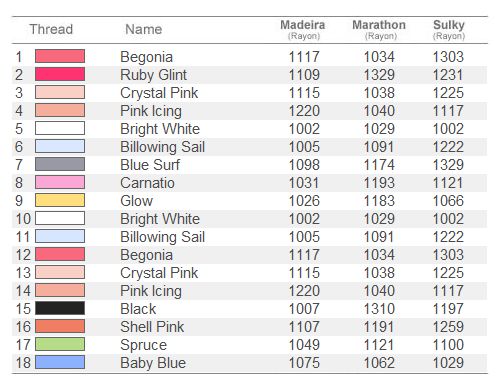Click Marathon code 1174 for Blue Surf
Screen dimensions: 500x384
379,165
